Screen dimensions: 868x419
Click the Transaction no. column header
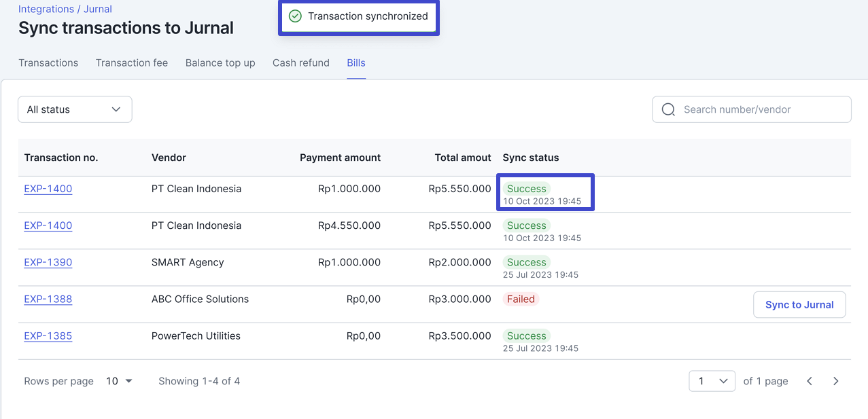(61, 158)
